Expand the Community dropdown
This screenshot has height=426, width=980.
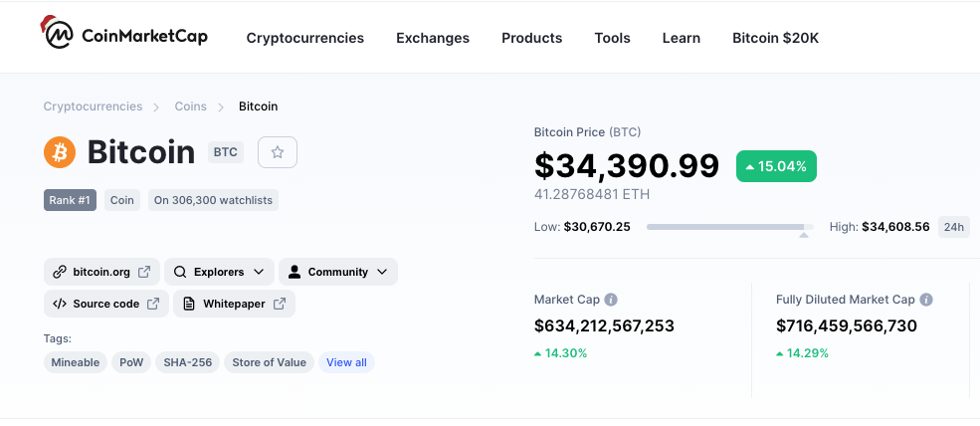tap(338, 272)
